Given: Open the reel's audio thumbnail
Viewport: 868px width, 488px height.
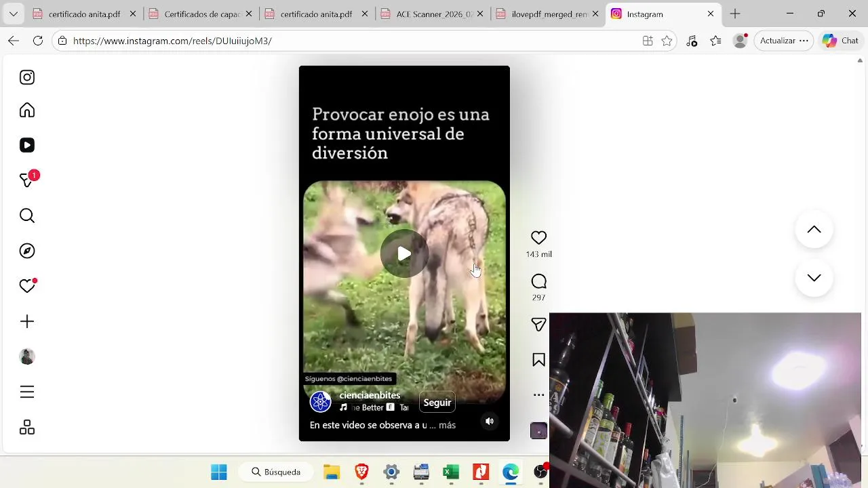Looking at the screenshot, I should click(538, 430).
